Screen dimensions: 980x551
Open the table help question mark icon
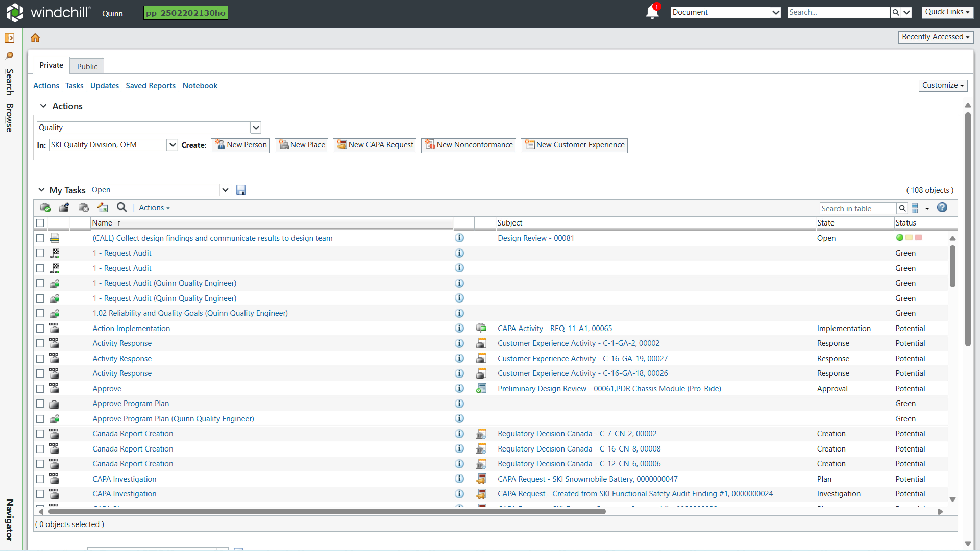pyautogui.click(x=942, y=207)
